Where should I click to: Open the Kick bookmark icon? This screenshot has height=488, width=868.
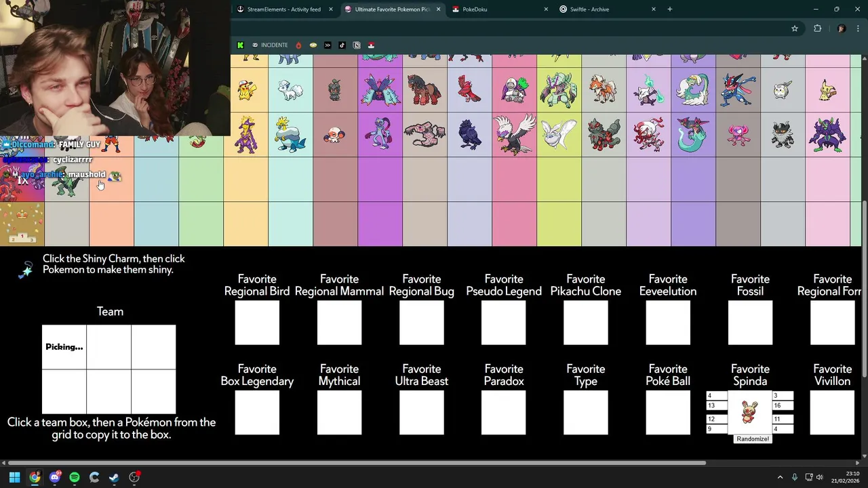click(x=240, y=45)
